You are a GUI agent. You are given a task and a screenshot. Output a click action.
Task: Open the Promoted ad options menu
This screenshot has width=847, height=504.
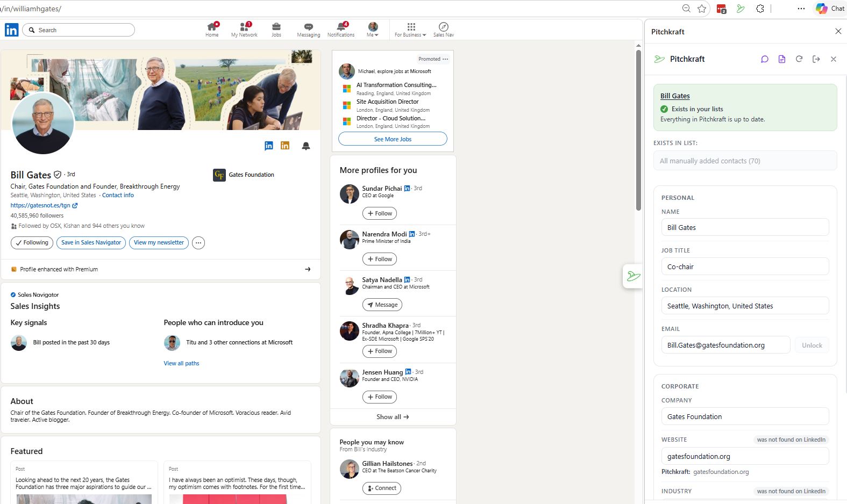pos(445,59)
